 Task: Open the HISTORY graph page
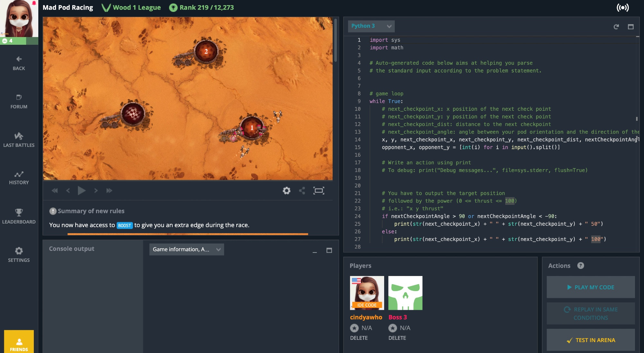(19, 177)
